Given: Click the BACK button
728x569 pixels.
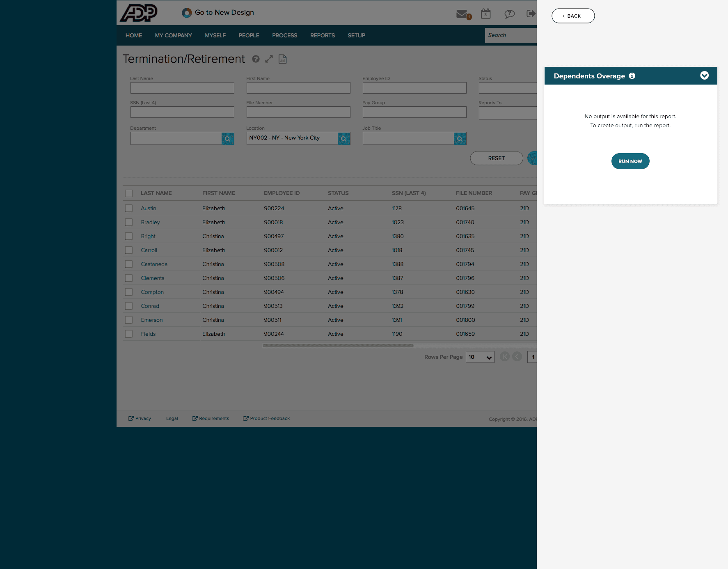Looking at the screenshot, I should point(573,16).
